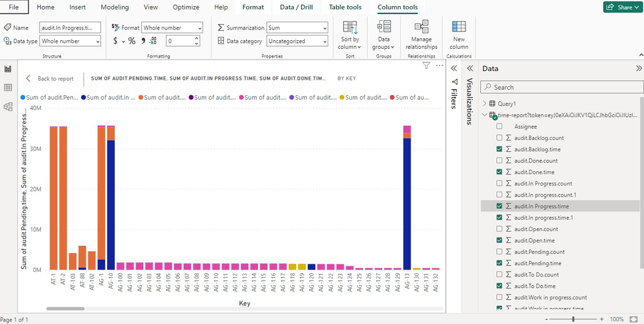
Task: Click the percentage format icon
Action: (x=132, y=41)
